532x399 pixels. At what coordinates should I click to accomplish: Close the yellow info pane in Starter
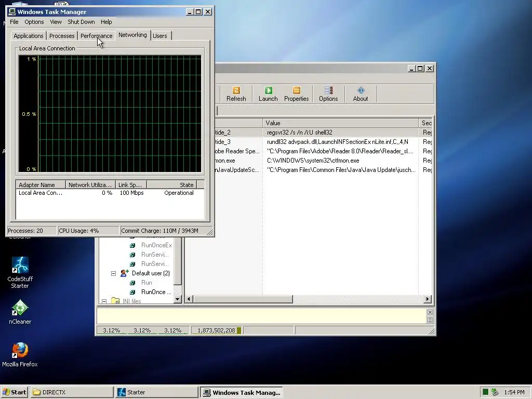point(430,312)
